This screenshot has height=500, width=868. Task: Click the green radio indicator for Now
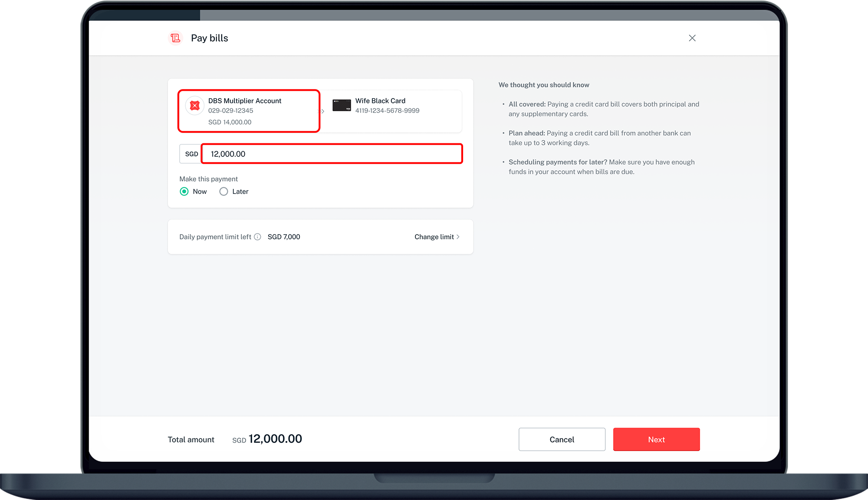coord(184,191)
